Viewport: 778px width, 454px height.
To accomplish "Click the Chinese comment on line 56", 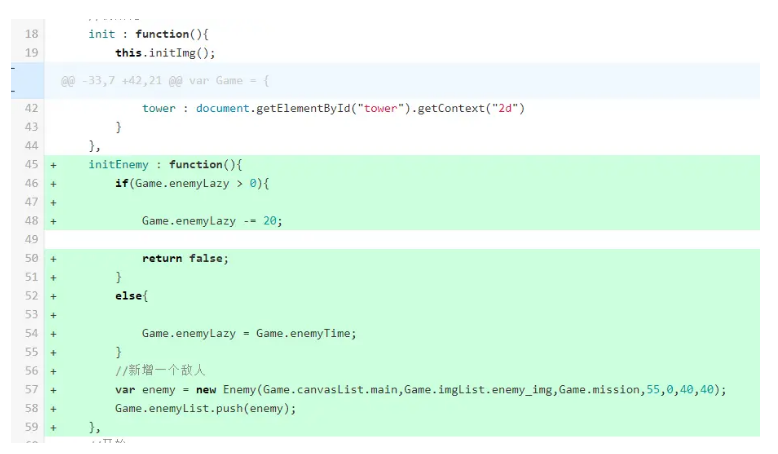I will tap(160, 371).
